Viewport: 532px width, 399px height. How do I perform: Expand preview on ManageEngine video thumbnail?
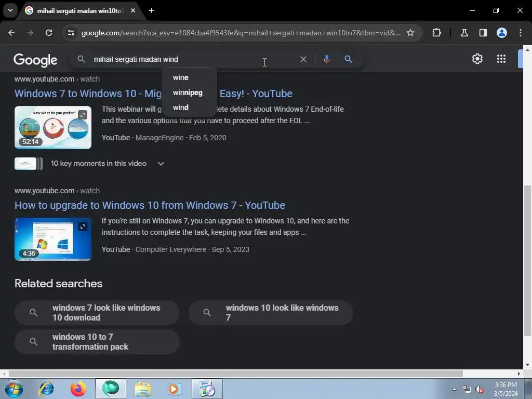83,115
